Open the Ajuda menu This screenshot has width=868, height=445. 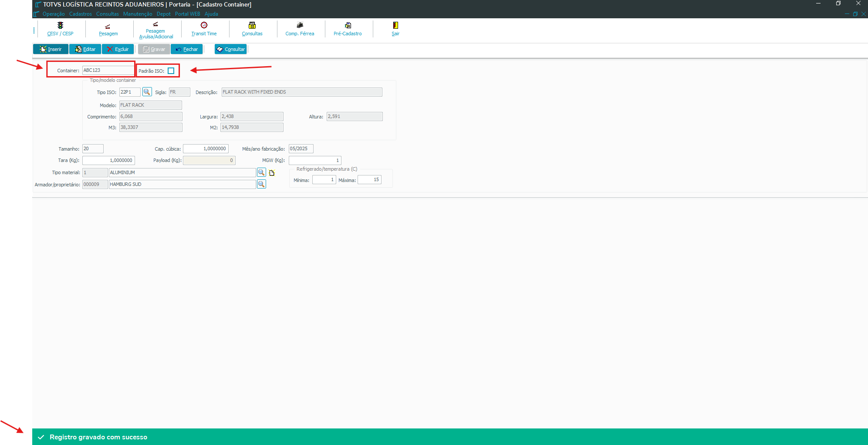tap(211, 14)
